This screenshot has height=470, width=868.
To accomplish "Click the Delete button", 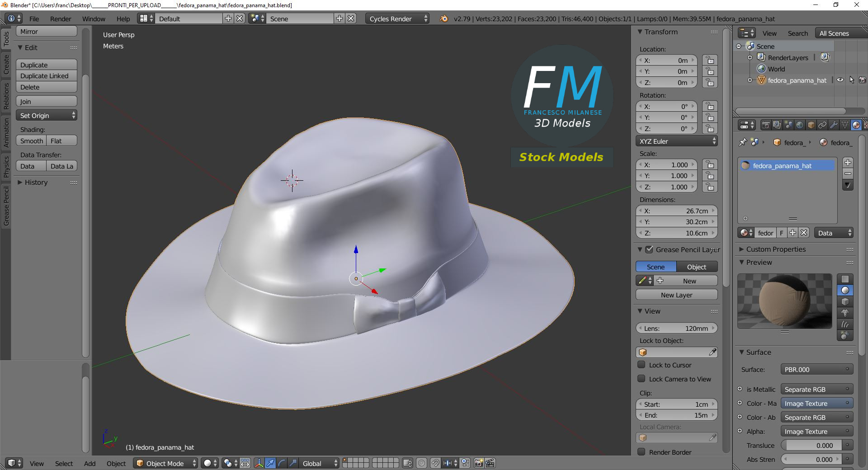I will (47, 87).
